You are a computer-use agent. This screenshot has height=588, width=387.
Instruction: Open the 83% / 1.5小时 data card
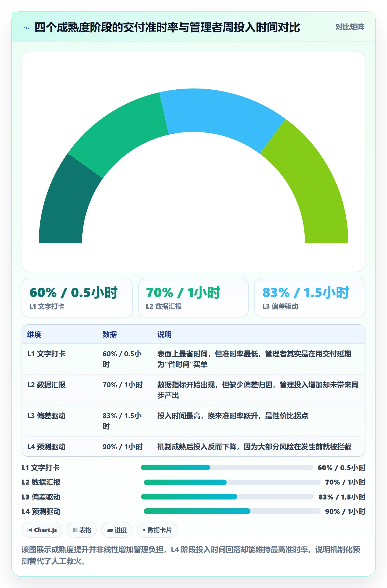[310, 298]
